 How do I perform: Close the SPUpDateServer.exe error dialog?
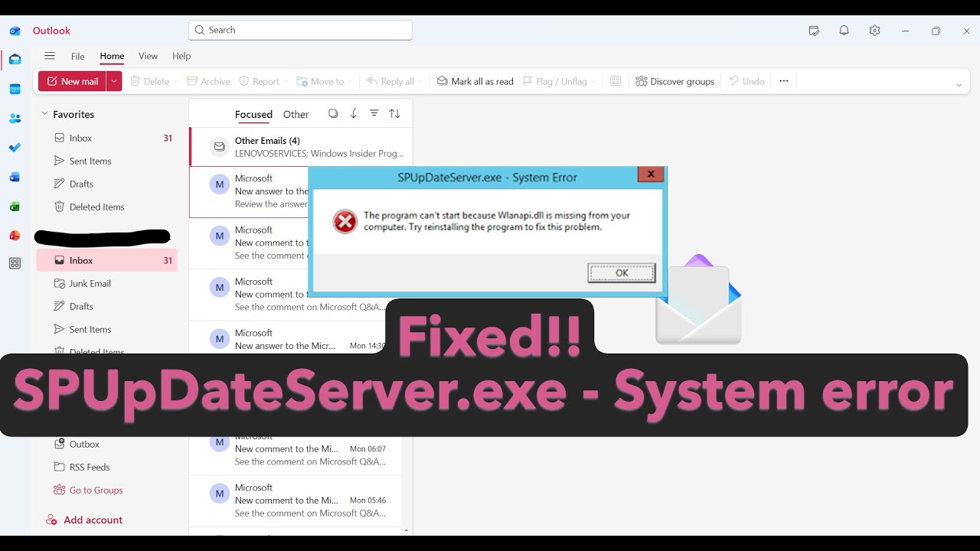[651, 174]
